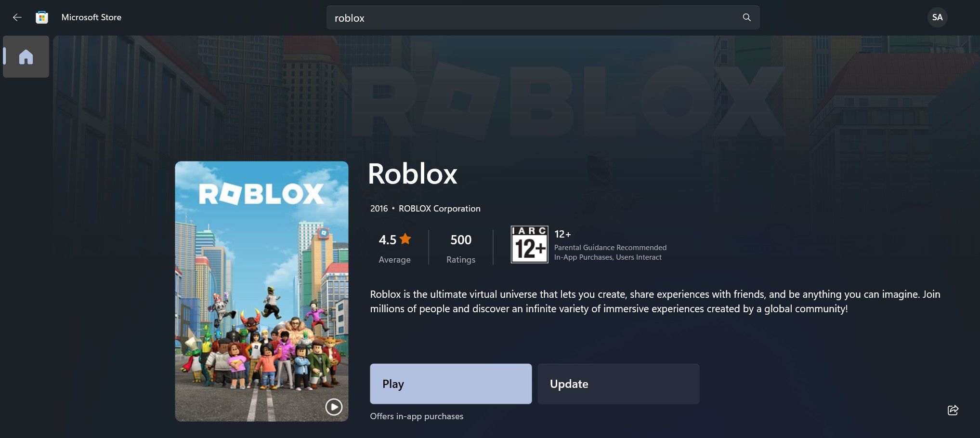Image resolution: width=980 pixels, height=438 pixels.
Task: Click the Roblox title heading
Action: pyautogui.click(x=412, y=174)
